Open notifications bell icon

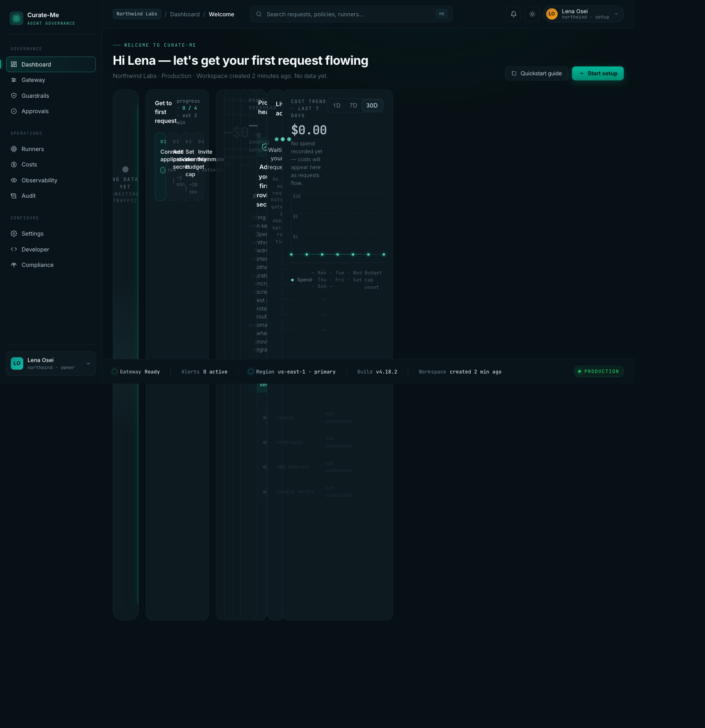coord(513,14)
